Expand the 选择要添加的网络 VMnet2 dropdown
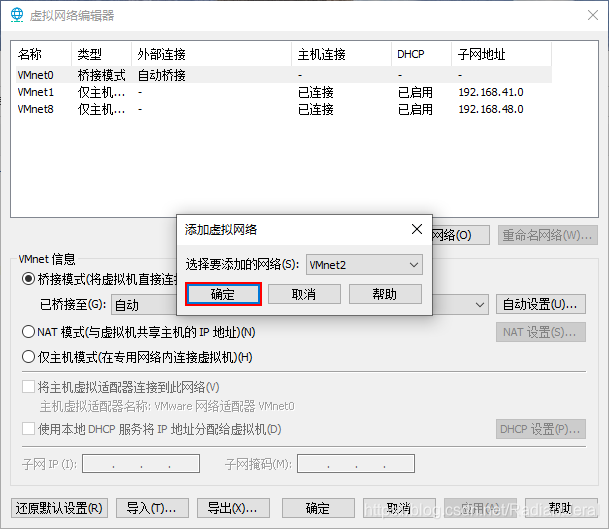The image size is (609, 529). click(364, 264)
